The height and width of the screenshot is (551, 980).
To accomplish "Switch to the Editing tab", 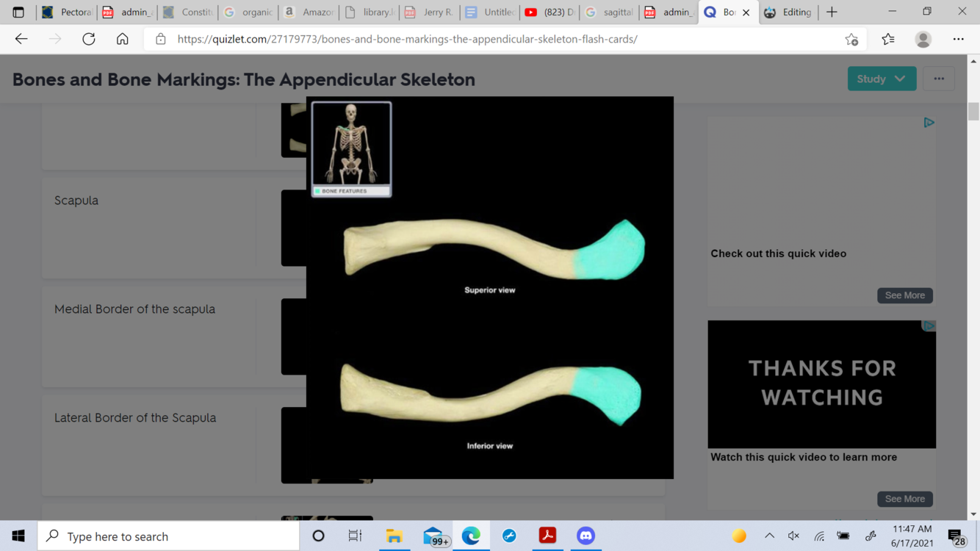I will pyautogui.click(x=788, y=12).
